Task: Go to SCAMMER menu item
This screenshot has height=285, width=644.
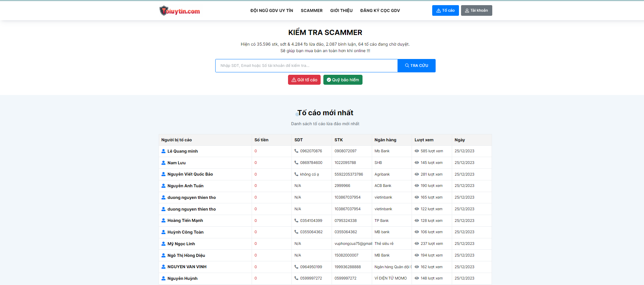Action: click(x=312, y=11)
